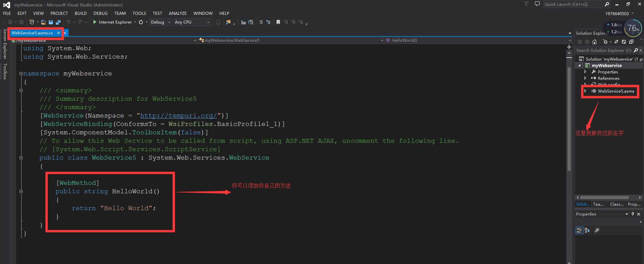644x264 pixels.
Task: Close the WebService5.asmx.cs editor tab
Action: click(65, 33)
